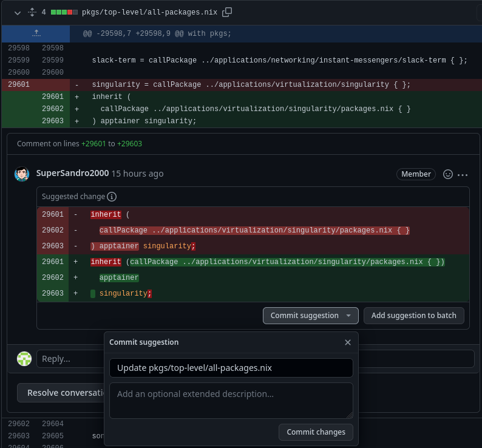Click your green avatar beside Reply
Viewport: 482px width, 448px height.
pyautogui.click(x=24, y=359)
